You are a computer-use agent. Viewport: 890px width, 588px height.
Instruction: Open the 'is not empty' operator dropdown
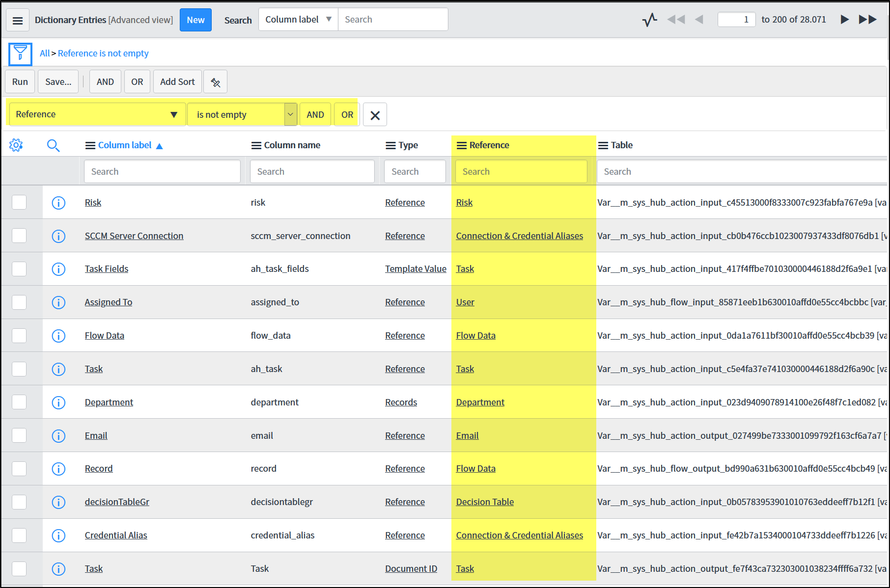pos(242,114)
